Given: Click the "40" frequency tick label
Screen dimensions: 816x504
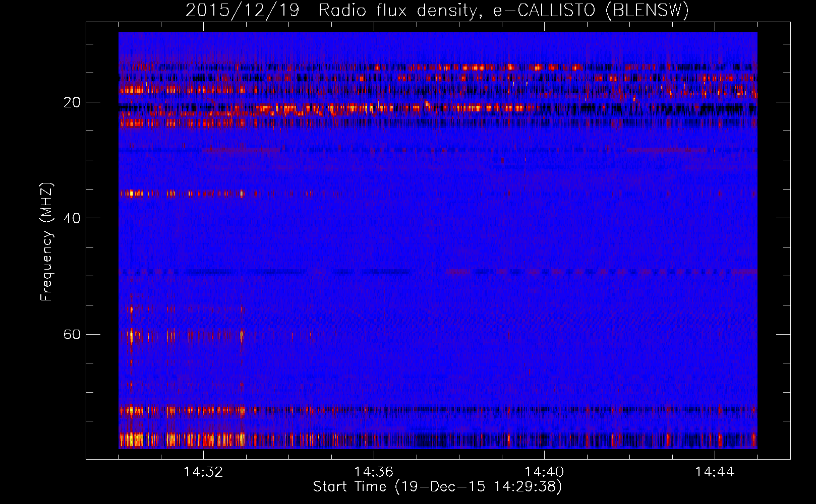Looking at the screenshot, I should (72, 218).
